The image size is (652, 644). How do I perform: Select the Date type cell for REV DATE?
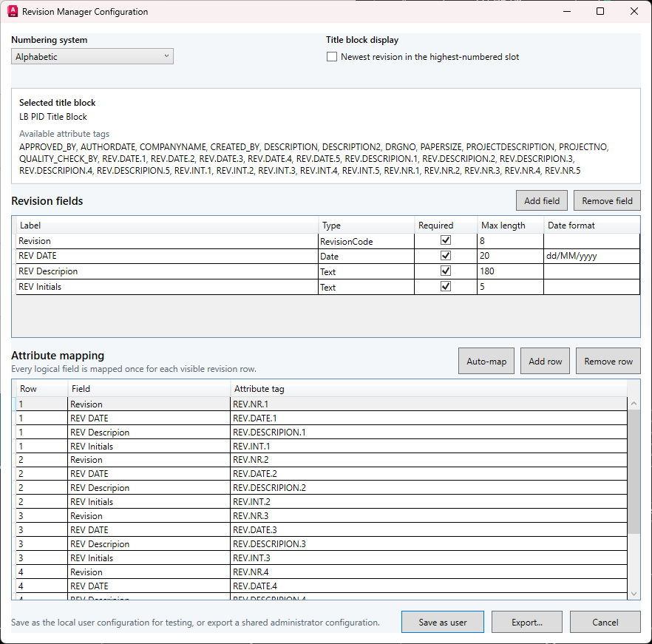point(366,257)
